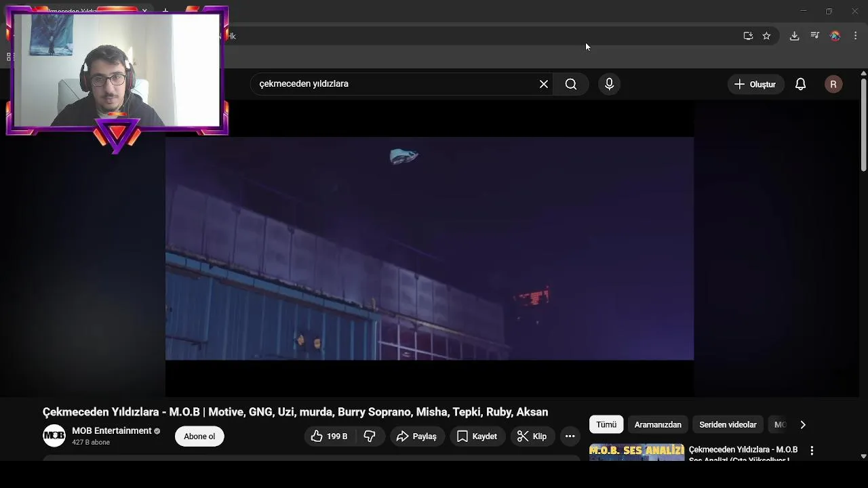868x488 pixels.
Task: Bookmark this page with star icon
Action: tap(766, 36)
